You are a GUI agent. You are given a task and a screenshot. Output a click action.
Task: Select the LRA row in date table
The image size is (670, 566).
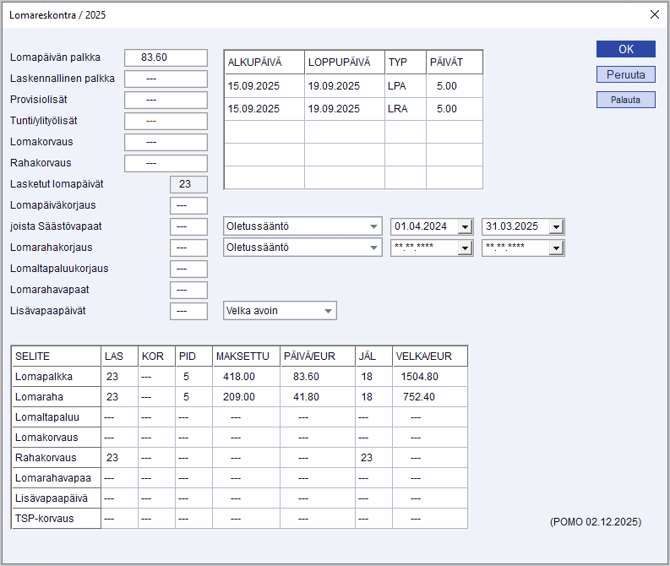(x=352, y=109)
